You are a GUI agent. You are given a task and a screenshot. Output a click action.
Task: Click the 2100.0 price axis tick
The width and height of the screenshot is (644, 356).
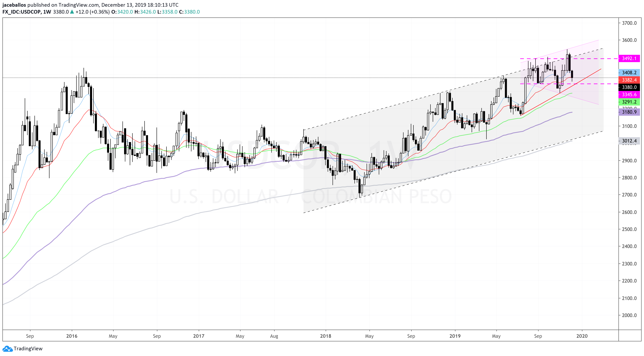pyautogui.click(x=629, y=298)
